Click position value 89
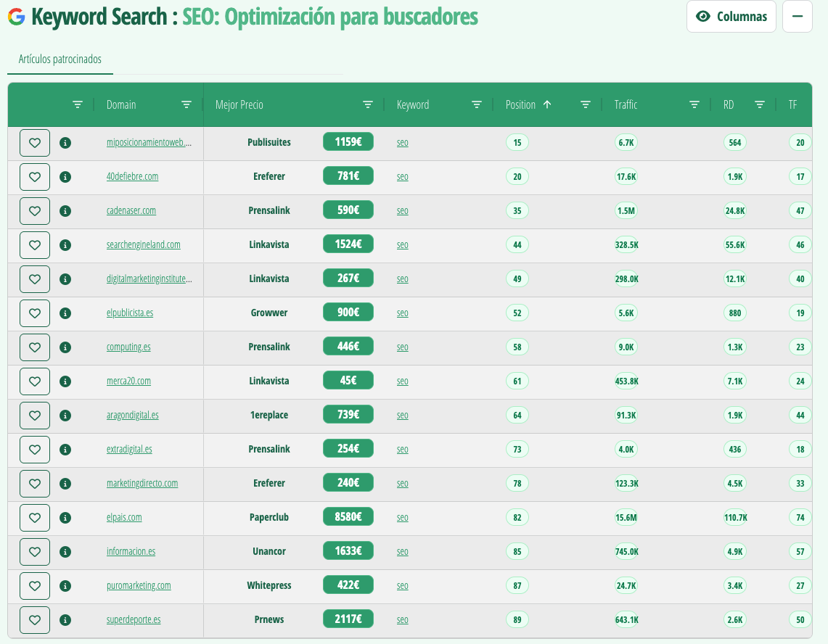 coord(517,620)
